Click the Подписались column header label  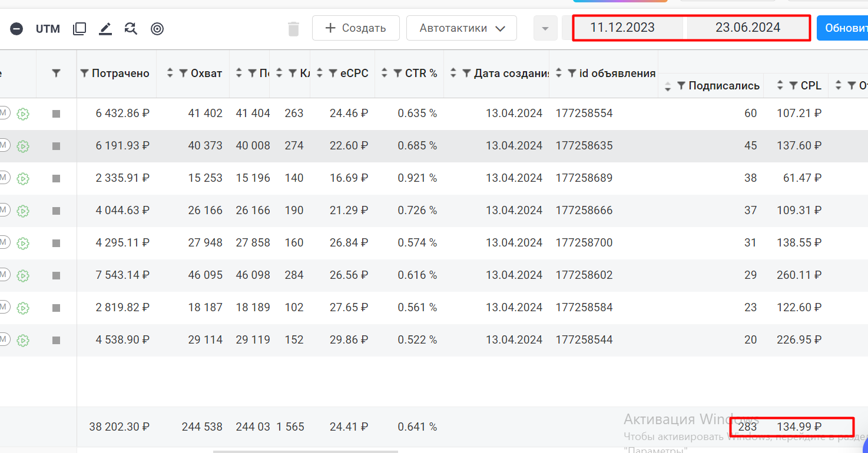tap(724, 86)
